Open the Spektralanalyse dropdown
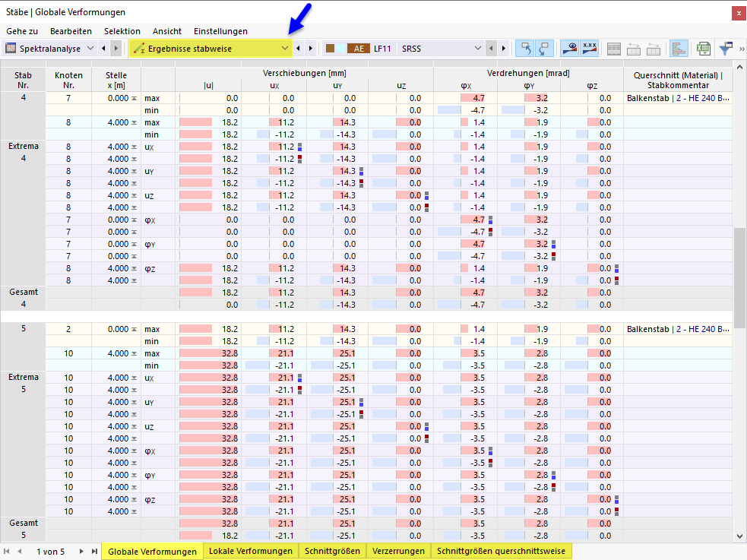747x560 pixels. (90, 49)
